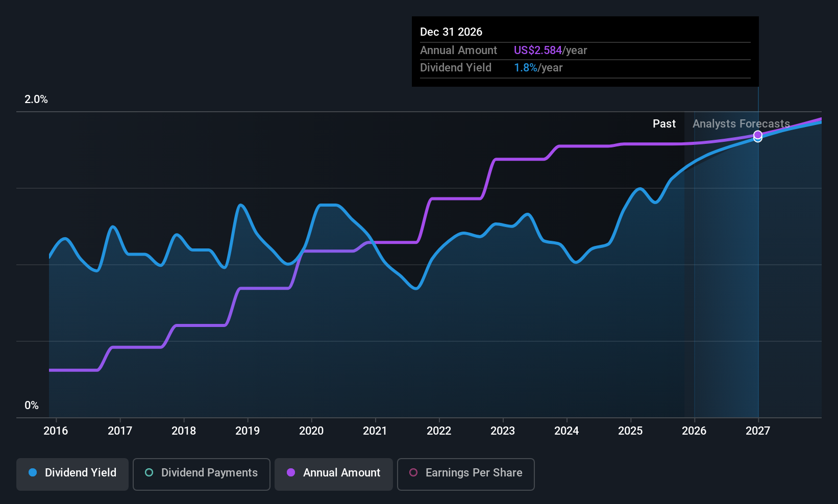838x504 pixels.
Task: Select the purple data marker at Dec 2026
Action: (758, 135)
